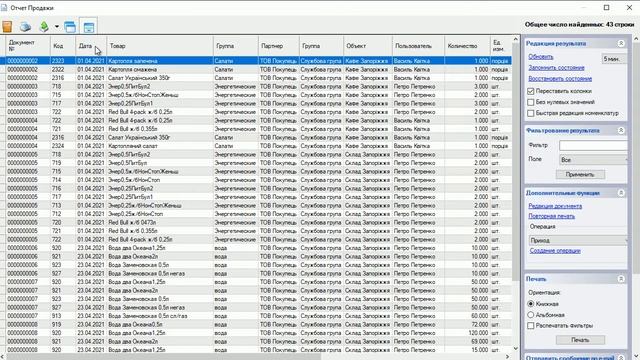The width and height of the screenshot is (640, 360).
Task: Sort by the Пользователь column header
Action: 418,46
